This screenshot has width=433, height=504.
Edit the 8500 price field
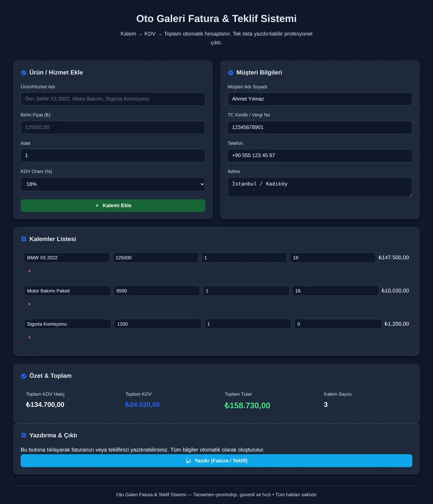[157, 291]
